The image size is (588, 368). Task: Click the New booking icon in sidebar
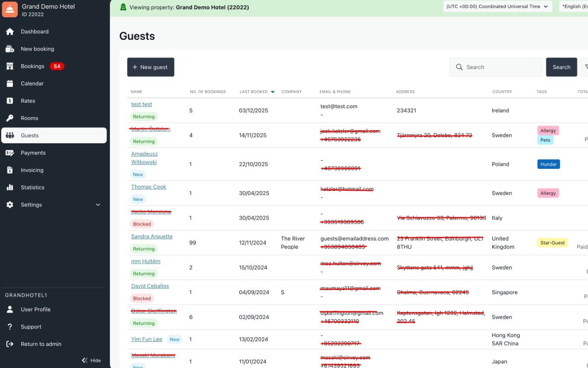tap(10, 49)
